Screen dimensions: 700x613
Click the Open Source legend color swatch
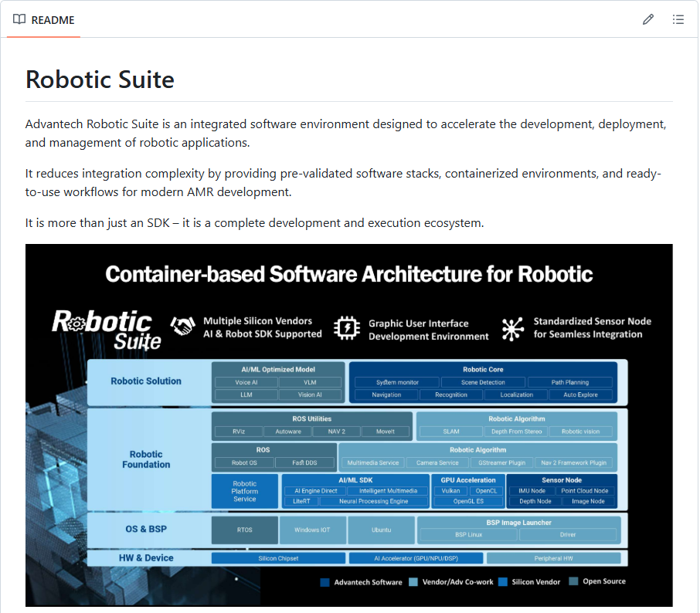coord(573,582)
